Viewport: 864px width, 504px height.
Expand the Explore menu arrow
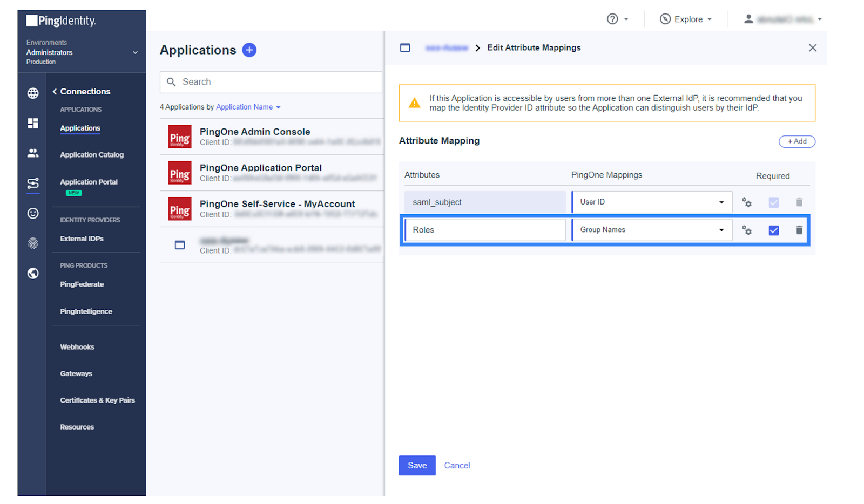(x=710, y=19)
